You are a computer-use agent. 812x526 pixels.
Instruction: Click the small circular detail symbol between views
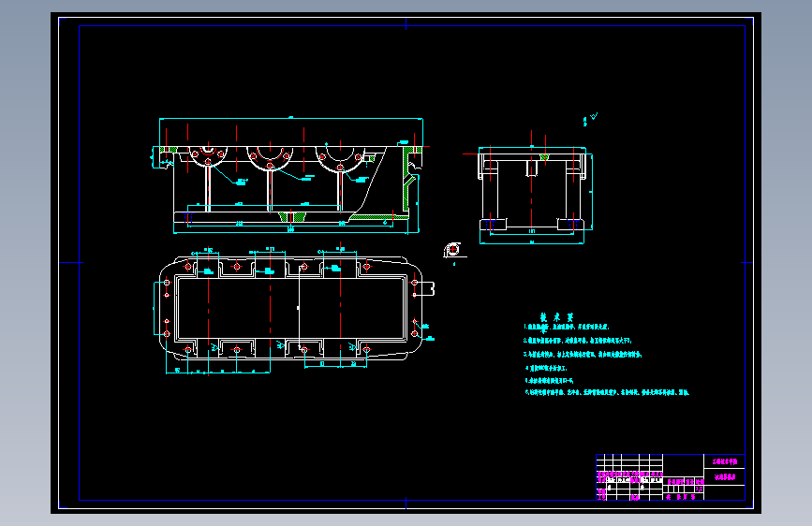(x=452, y=250)
